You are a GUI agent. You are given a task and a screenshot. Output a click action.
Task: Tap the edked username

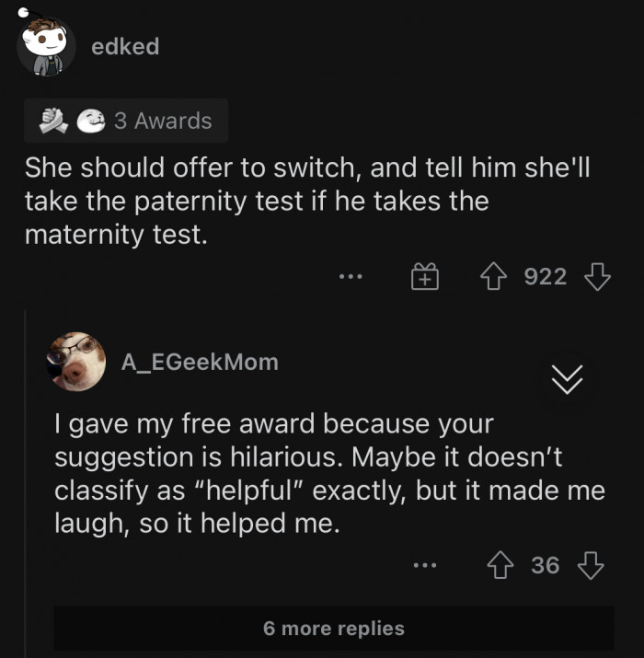pyautogui.click(x=125, y=46)
